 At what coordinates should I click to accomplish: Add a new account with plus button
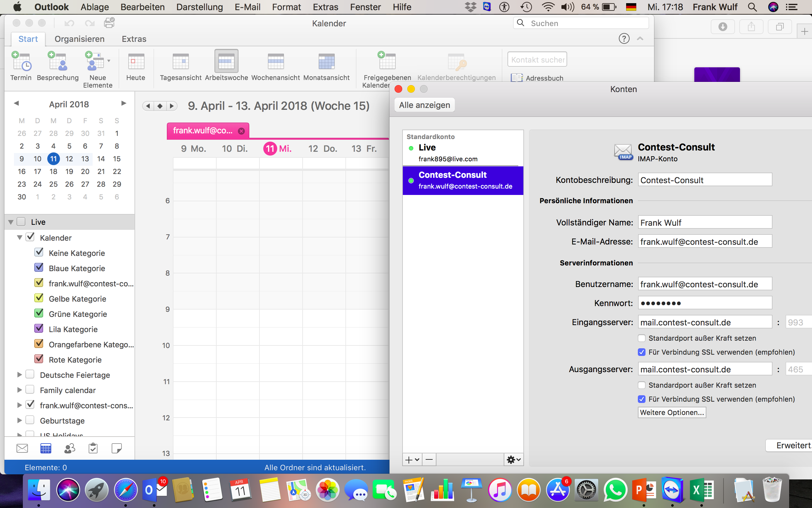click(x=412, y=460)
